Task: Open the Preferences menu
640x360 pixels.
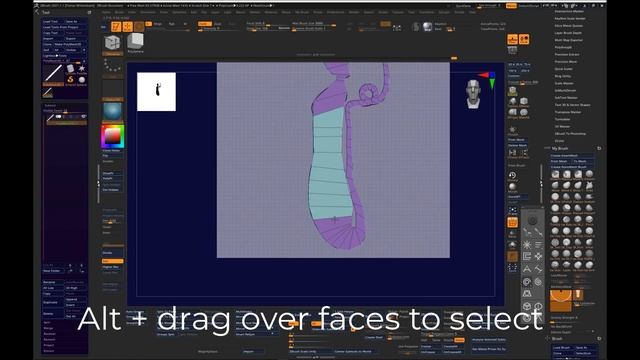Action: [335, 12]
